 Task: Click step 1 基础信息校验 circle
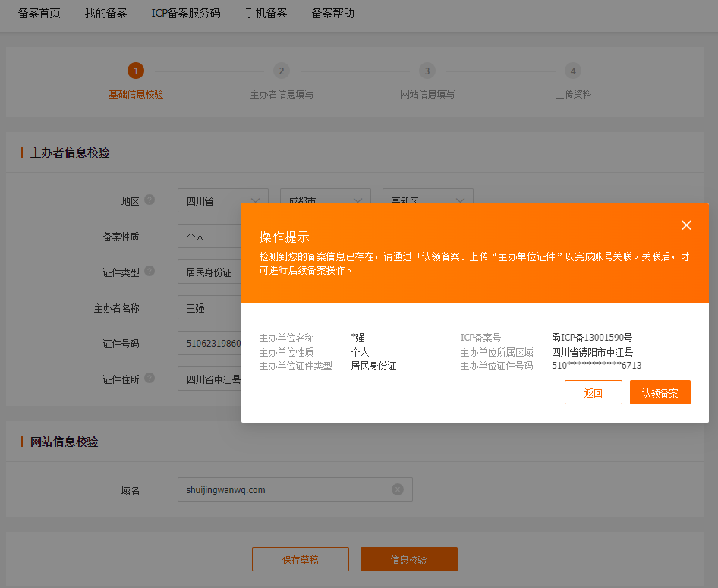[x=135, y=71]
